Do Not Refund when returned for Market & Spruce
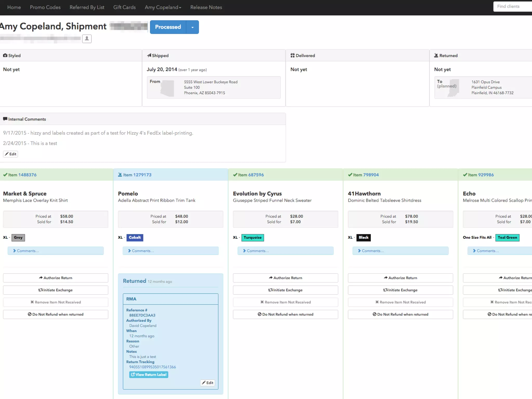The height and width of the screenshot is (399, 532). pyautogui.click(x=56, y=315)
